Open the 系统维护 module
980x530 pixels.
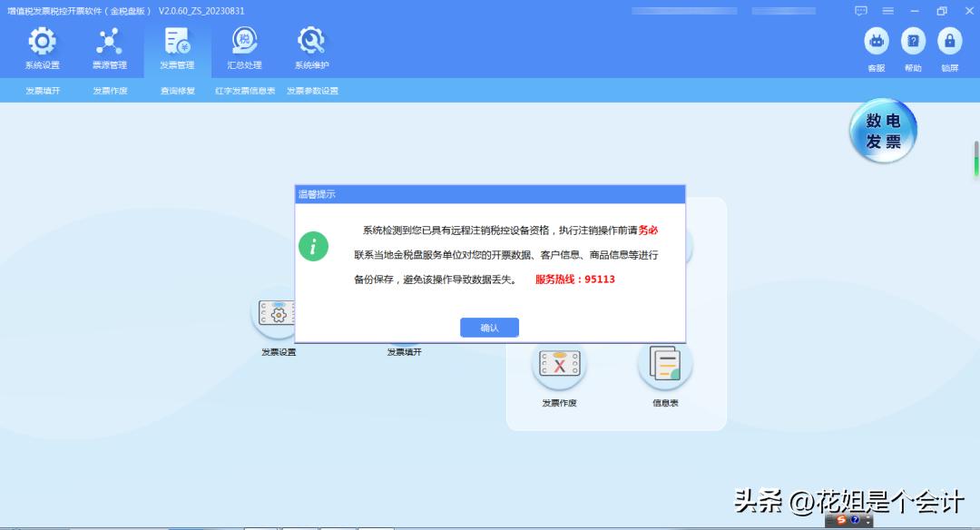click(x=310, y=47)
